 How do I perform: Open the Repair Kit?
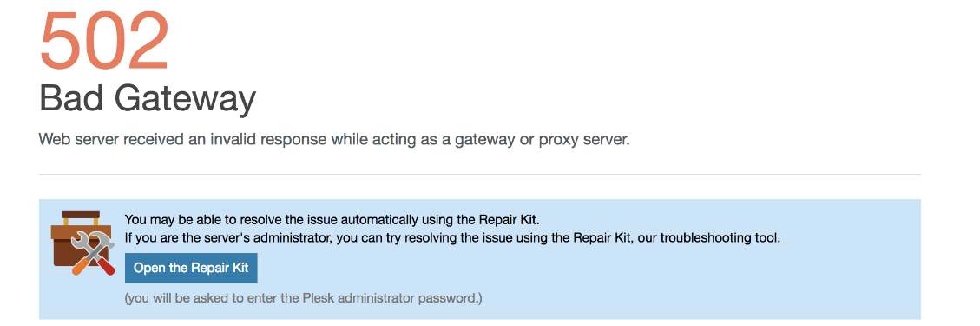[191, 269]
